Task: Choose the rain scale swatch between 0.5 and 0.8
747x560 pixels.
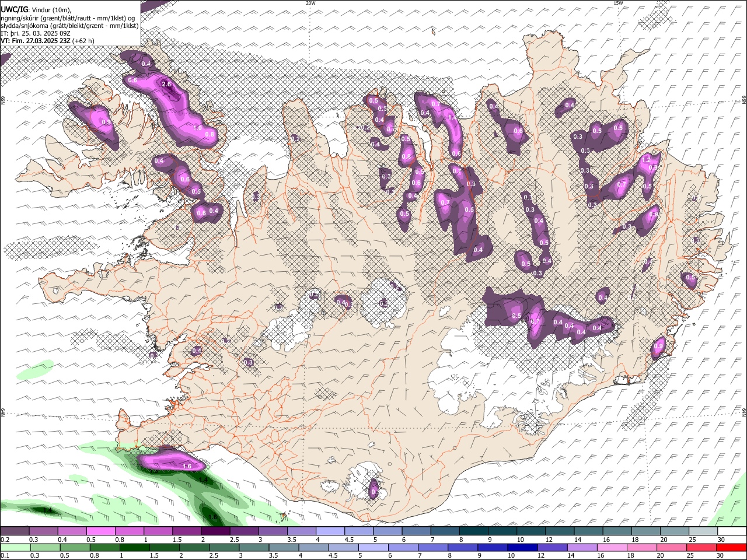Action: click(75, 547)
